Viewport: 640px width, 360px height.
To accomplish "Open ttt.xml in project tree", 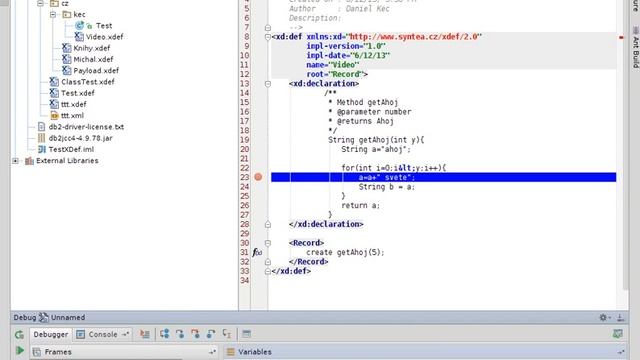I will [72, 116].
